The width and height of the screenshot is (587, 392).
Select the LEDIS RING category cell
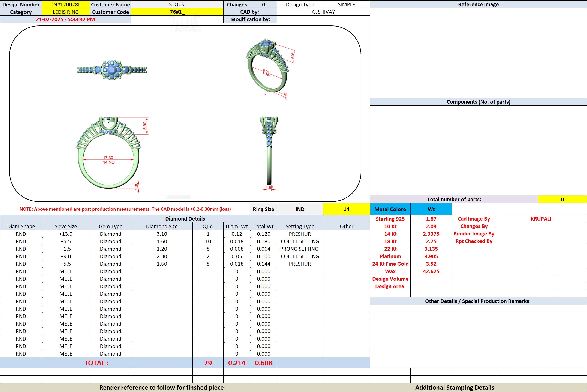[66, 12]
